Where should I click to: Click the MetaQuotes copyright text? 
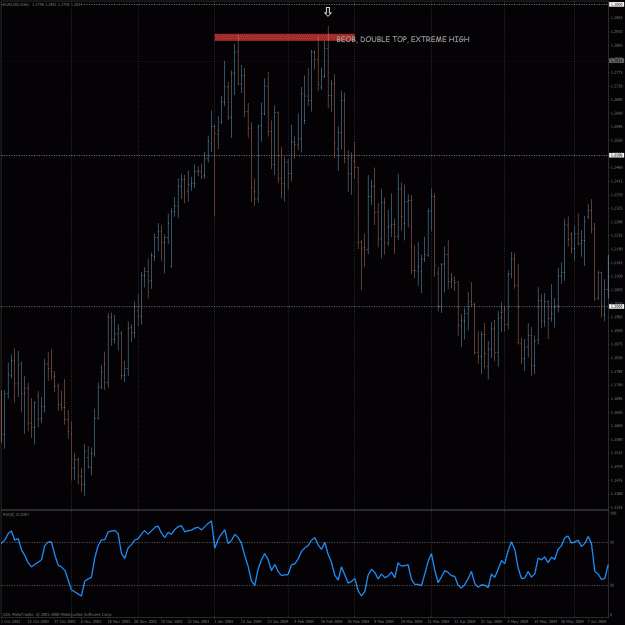coord(57,615)
